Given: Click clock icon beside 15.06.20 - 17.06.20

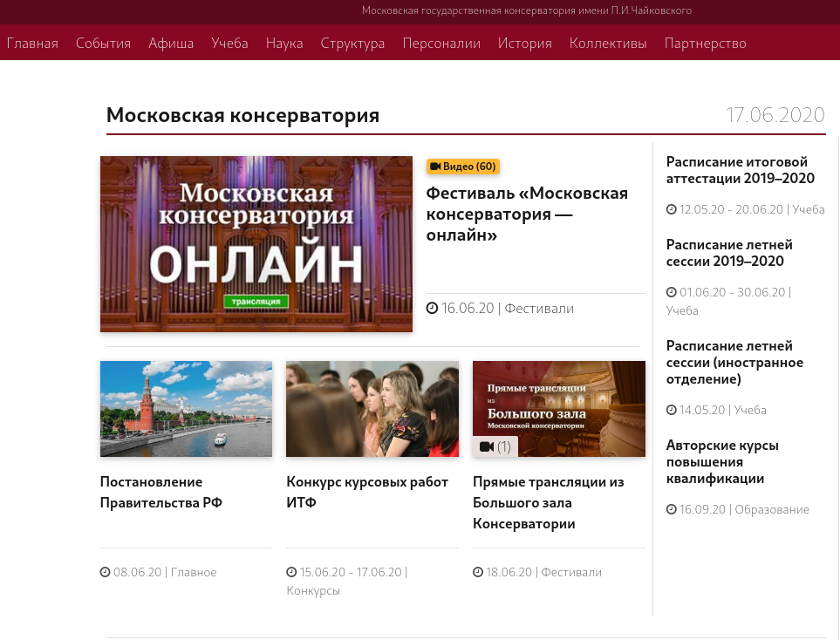Looking at the screenshot, I should pos(291,572).
